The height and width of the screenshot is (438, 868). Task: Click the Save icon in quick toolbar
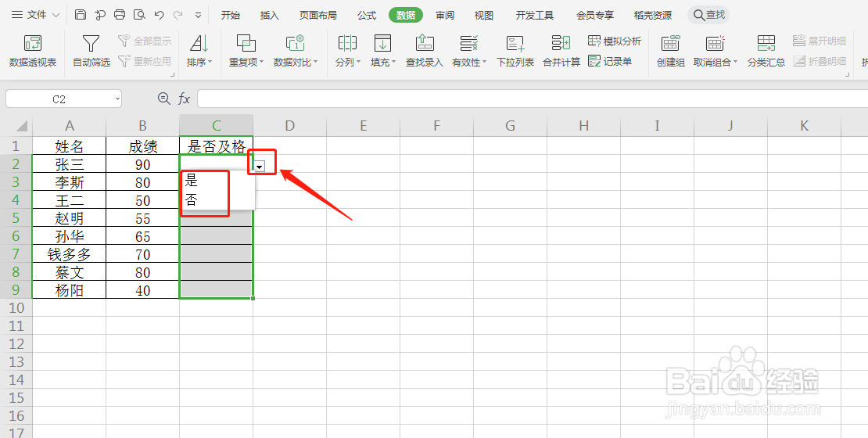click(x=81, y=15)
